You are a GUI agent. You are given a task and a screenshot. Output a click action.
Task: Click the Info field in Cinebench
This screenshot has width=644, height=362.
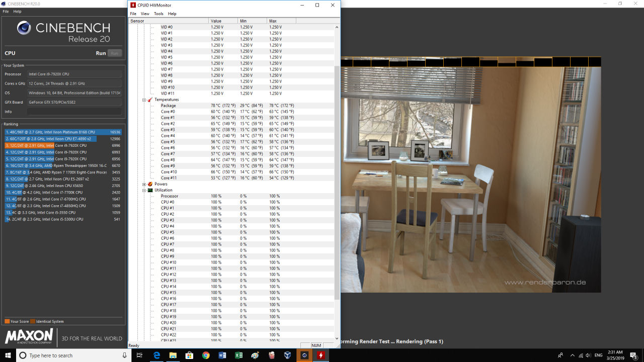tap(74, 112)
